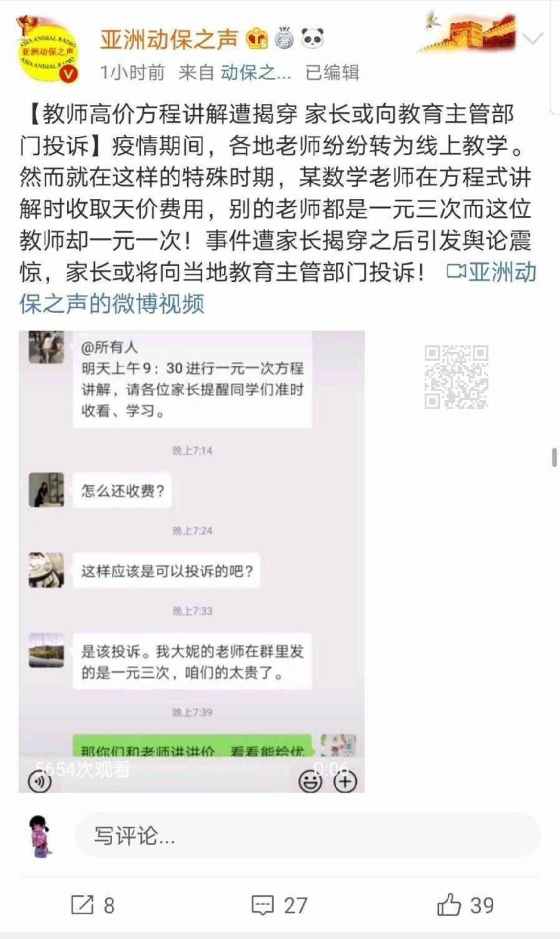Screen dimensions: 560x939
Task: Click the repost icon with count 8
Action: [x=93, y=905]
